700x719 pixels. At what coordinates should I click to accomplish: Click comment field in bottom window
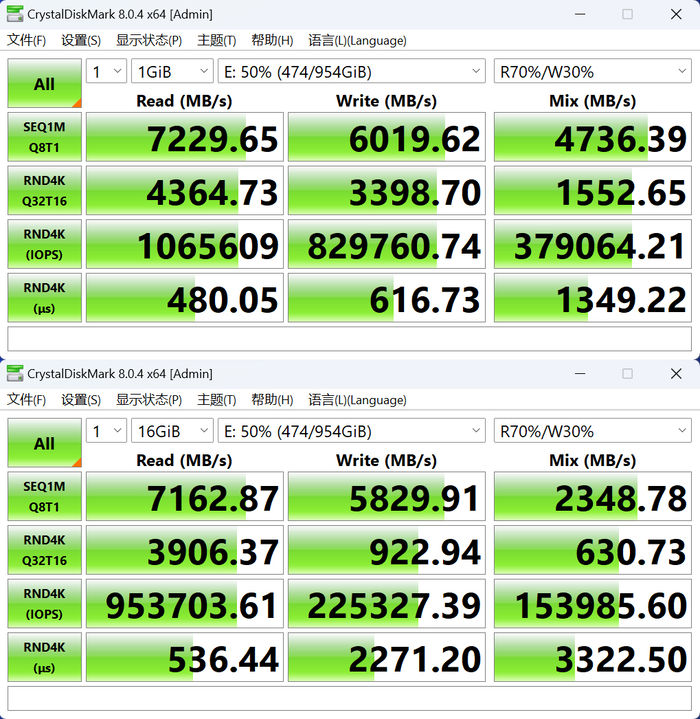tap(349, 698)
